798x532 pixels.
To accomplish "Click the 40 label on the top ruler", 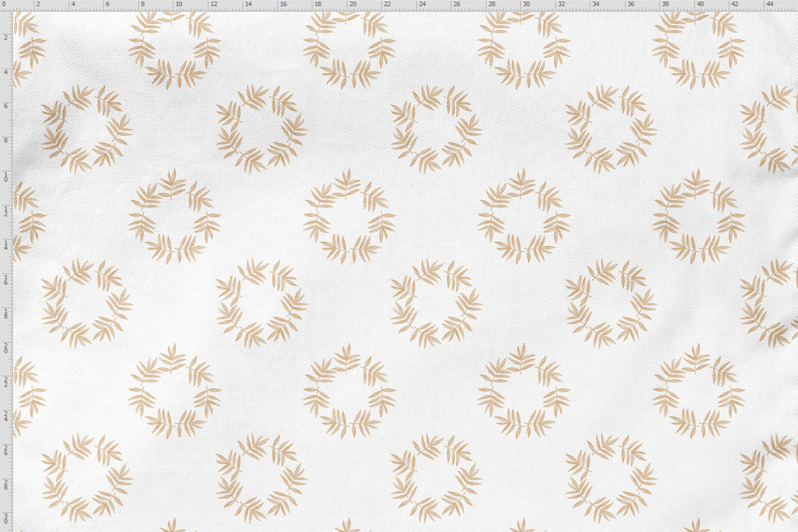I will pyautogui.click(x=700, y=4).
